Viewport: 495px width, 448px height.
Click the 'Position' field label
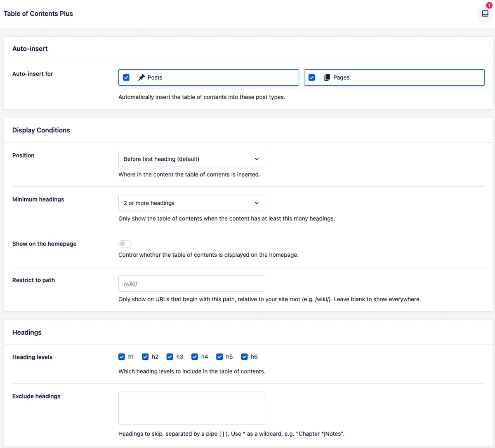[x=24, y=155]
